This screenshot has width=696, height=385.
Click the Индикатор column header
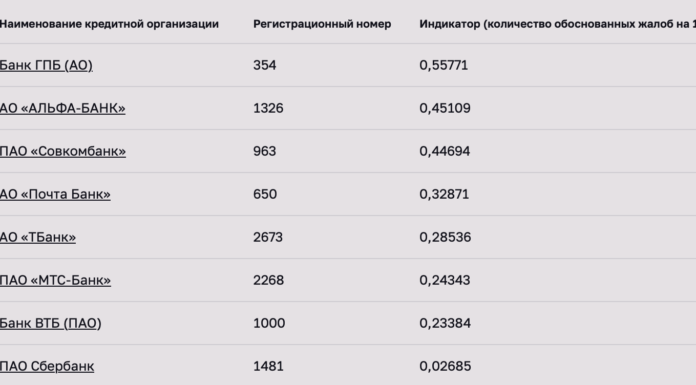(558, 24)
